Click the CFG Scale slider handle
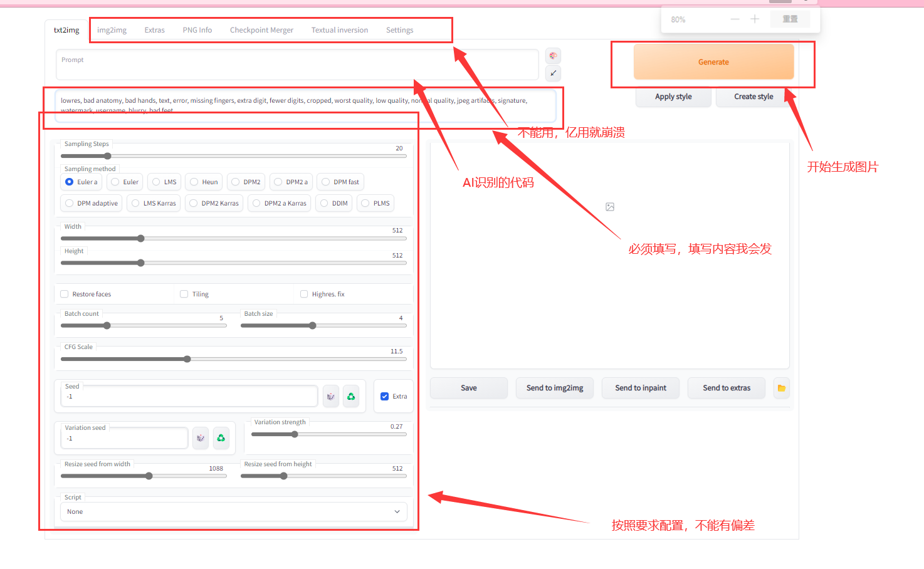Screen dimensions: 924x569 187,359
